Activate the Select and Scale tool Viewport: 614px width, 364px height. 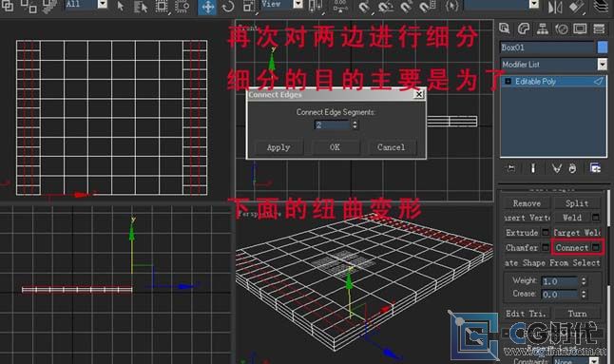point(249,7)
